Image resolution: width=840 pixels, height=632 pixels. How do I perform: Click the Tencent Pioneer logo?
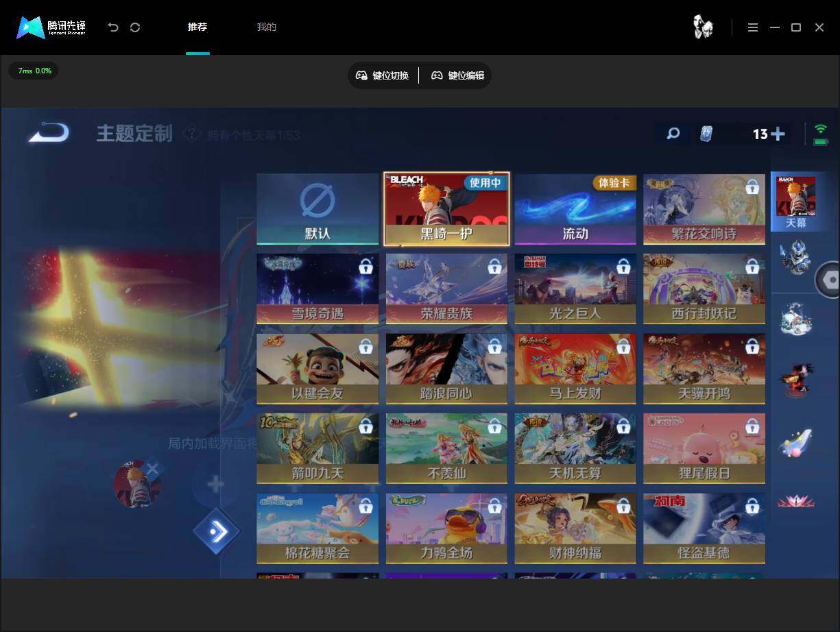point(51,27)
